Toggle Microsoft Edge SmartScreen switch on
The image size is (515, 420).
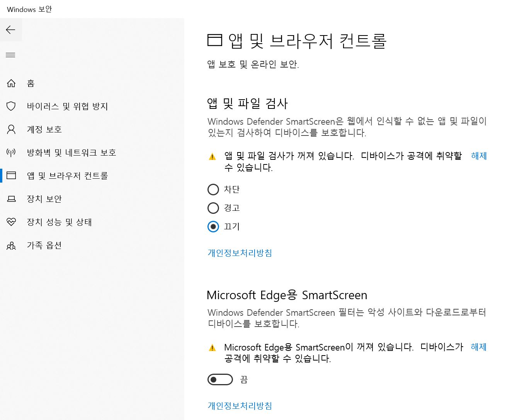tap(220, 379)
